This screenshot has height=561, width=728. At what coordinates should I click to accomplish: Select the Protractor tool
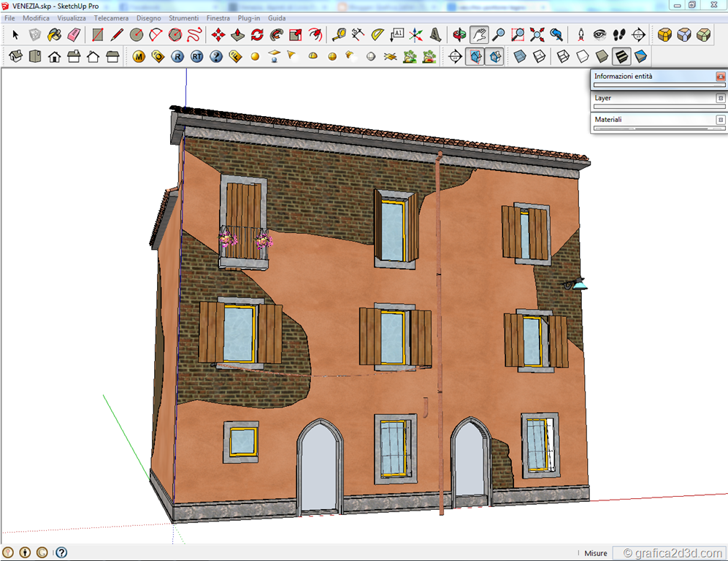tap(378, 34)
